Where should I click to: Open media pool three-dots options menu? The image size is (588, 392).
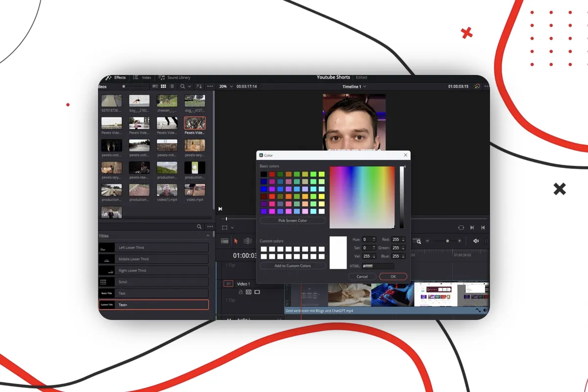(x=210, y=86)
